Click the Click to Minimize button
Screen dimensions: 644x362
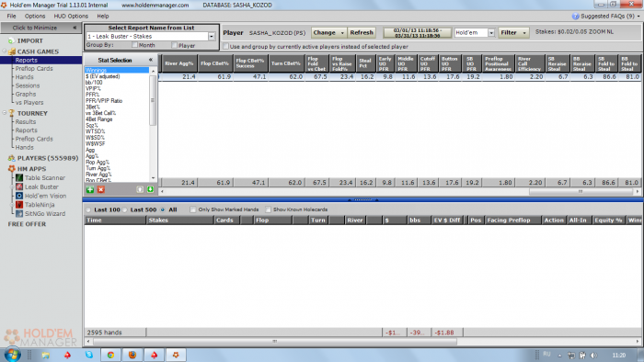click(x=40, y=28)
